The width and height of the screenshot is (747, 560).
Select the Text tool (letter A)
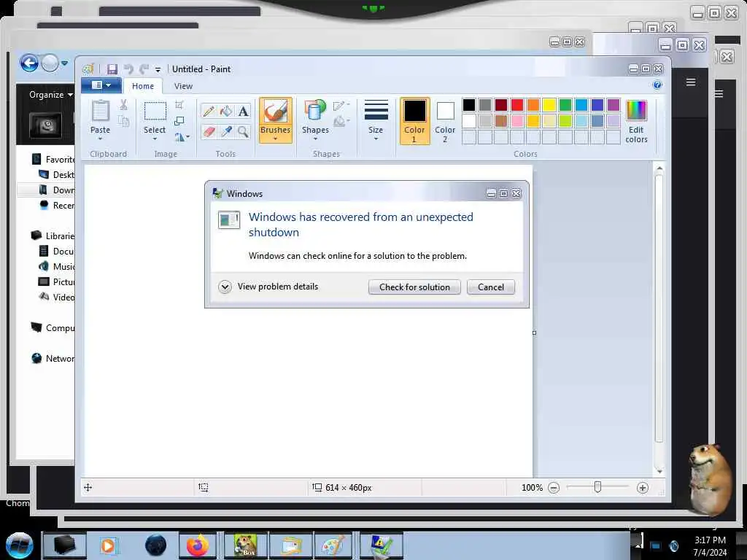(244, 111)
